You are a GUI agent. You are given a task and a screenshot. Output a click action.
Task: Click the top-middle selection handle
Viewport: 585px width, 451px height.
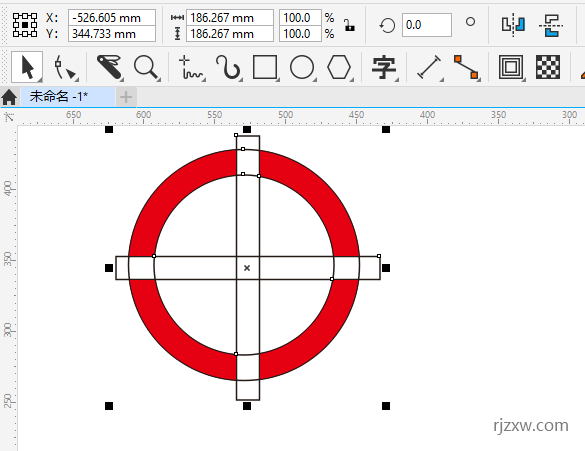(x=247, y=129)
